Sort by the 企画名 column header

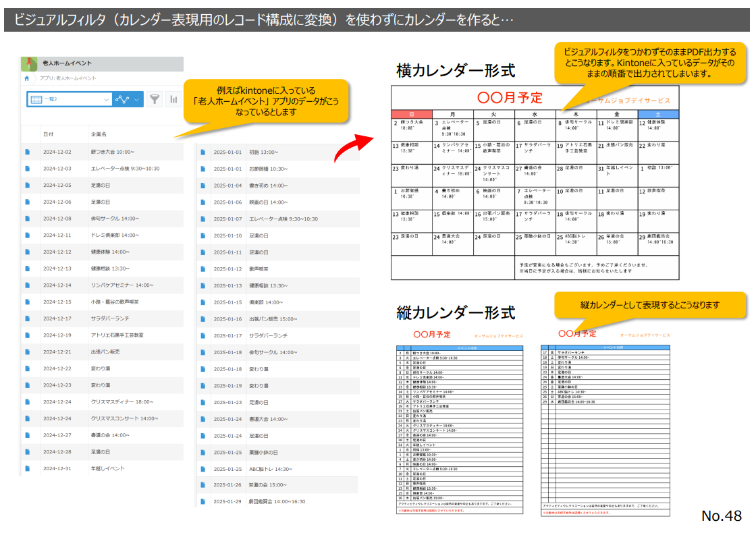(x=99, y=134)
